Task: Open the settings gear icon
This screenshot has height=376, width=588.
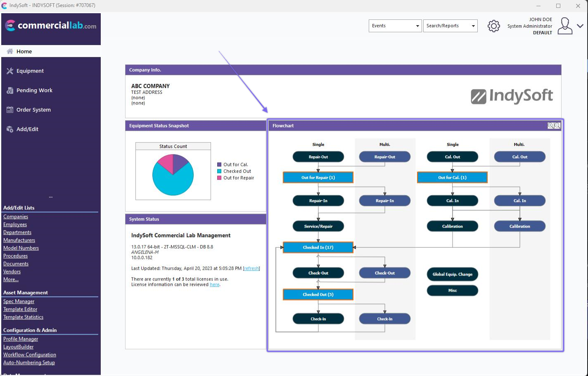Action: coord(493,26)
